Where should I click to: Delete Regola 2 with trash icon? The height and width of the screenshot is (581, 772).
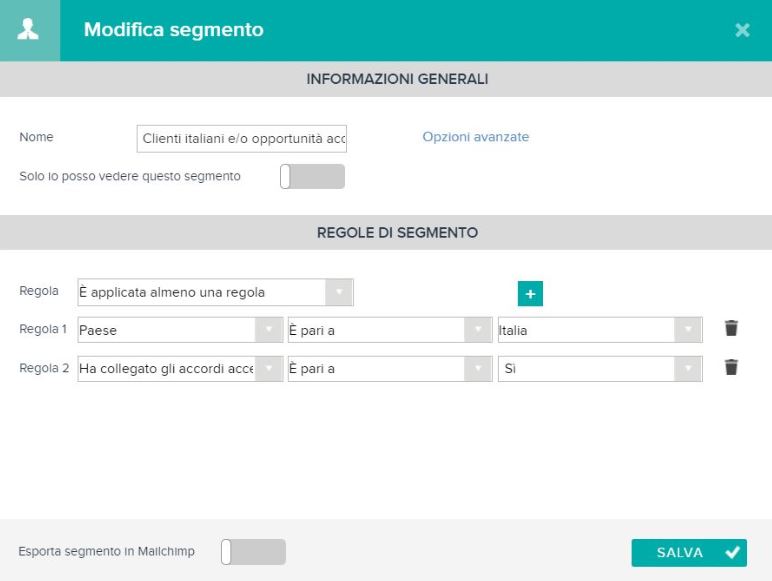pyautogui.click(x=731, y=367)
